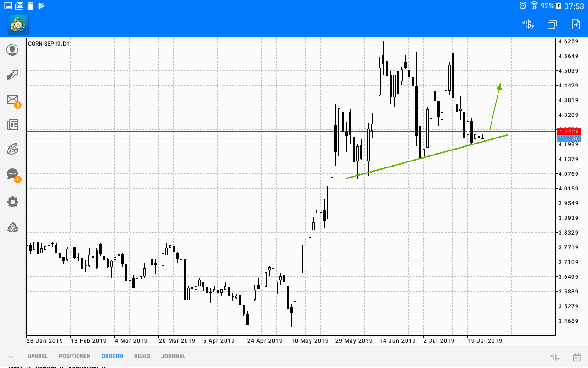Open the Settings gear in sidebar

(x=12, y=201)
